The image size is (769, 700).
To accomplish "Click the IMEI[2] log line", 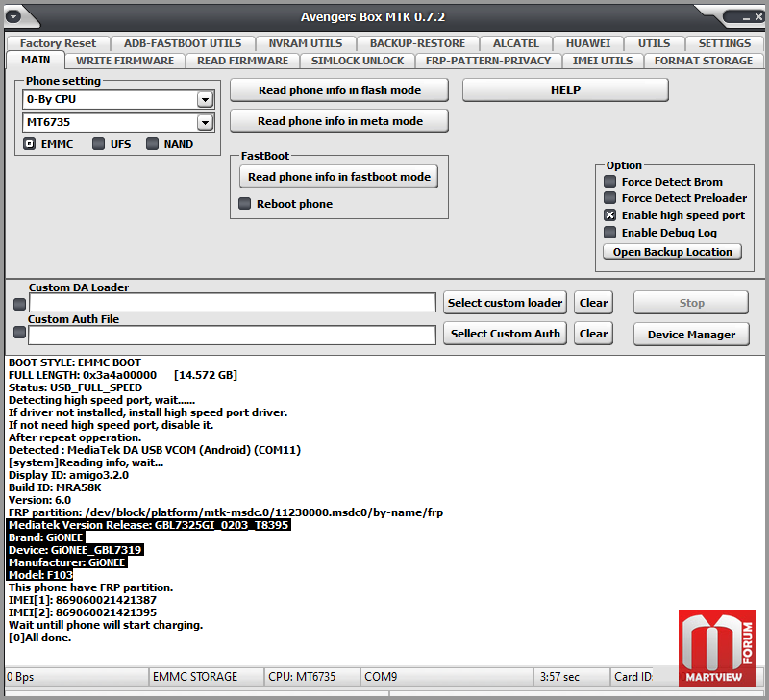I will point(83,612).
